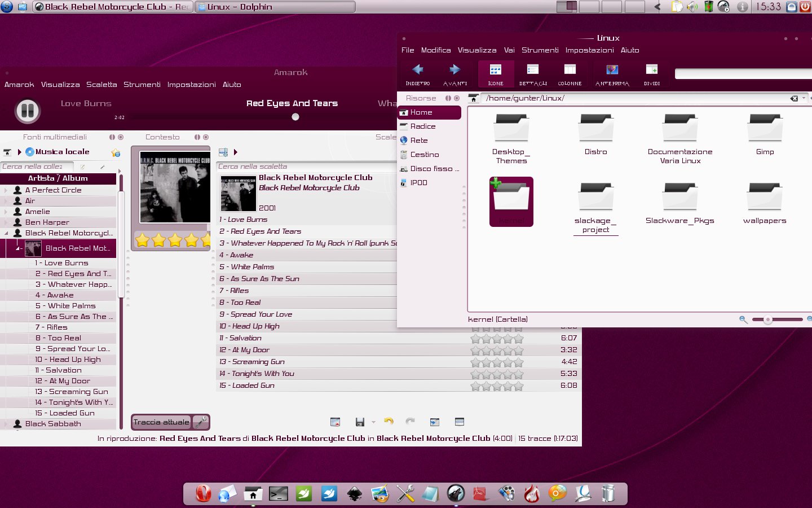
Task: Open the Gimp folder in Dolphin
Action: [765, 134]
